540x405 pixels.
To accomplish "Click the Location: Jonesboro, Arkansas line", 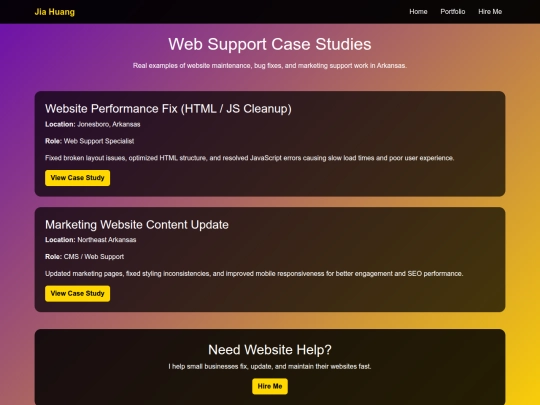I will pyautogui.click(x=93, y=124).
